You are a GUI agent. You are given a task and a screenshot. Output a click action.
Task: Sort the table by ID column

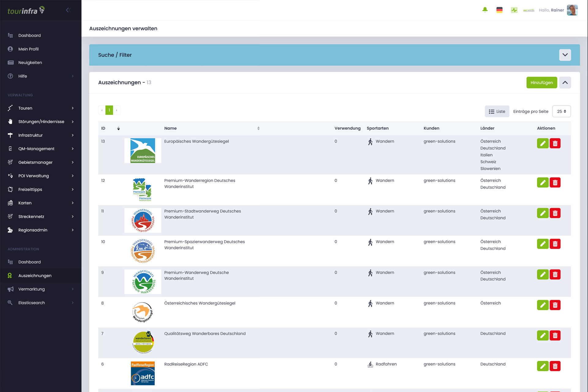point(119,128)
